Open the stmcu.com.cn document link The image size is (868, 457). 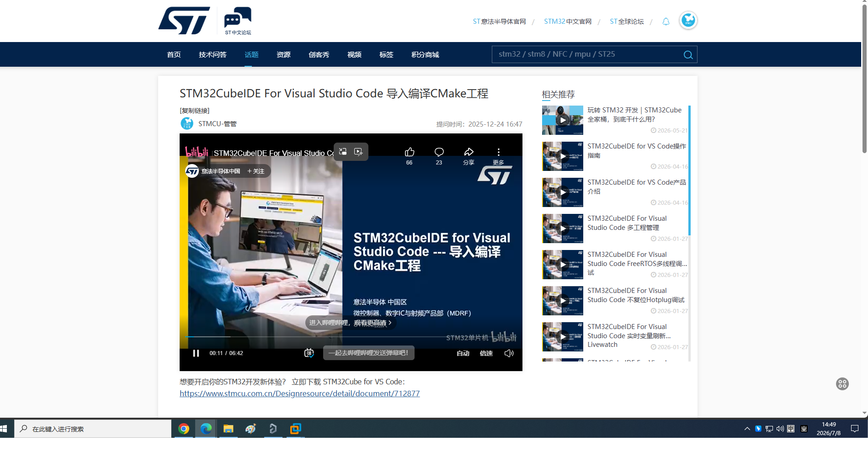pos(299,393)
